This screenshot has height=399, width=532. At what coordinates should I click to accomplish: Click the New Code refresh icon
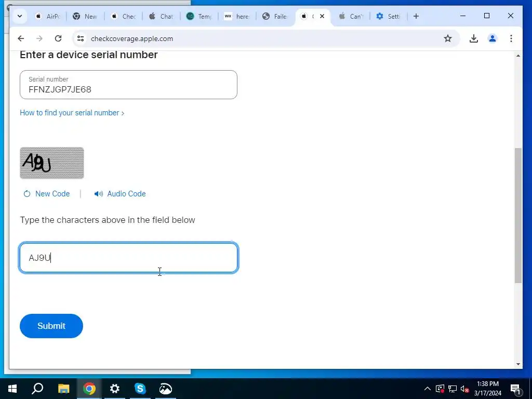tap(27, 194)
